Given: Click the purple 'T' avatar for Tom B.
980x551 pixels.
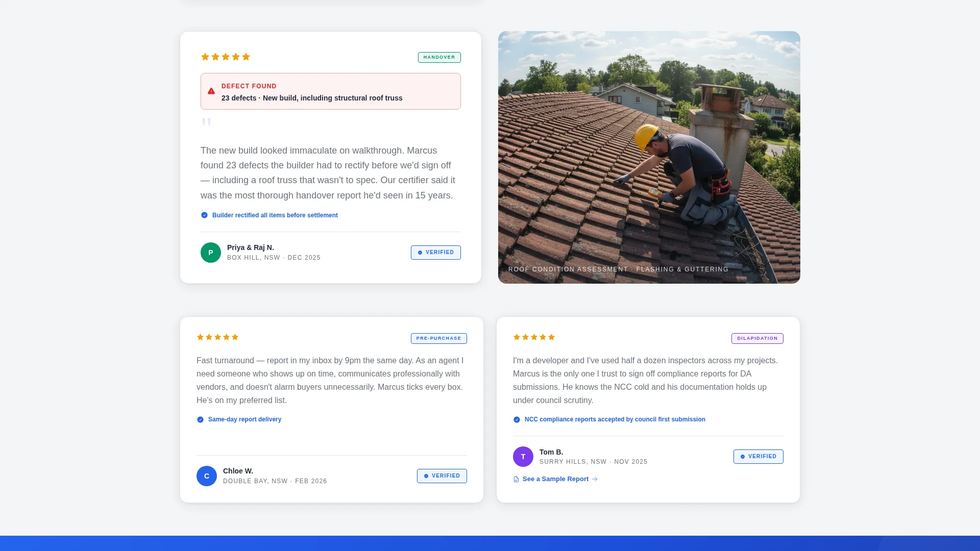Looking at the screenshot, I should click(x=523, y=457).
